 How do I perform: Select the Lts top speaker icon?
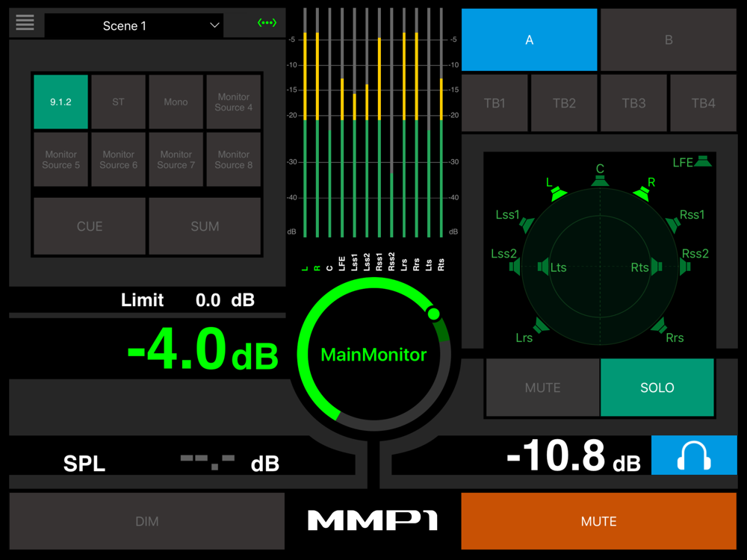[543, 267]
